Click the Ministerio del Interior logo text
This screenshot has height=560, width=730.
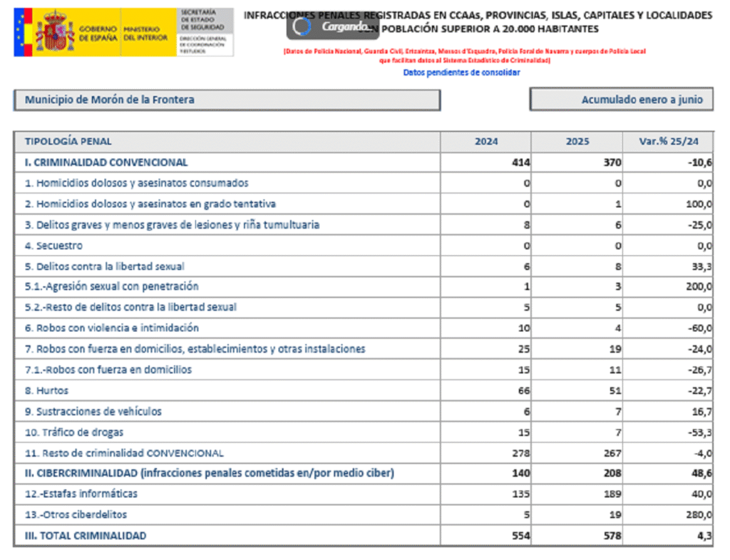click(x=145, y=33)
